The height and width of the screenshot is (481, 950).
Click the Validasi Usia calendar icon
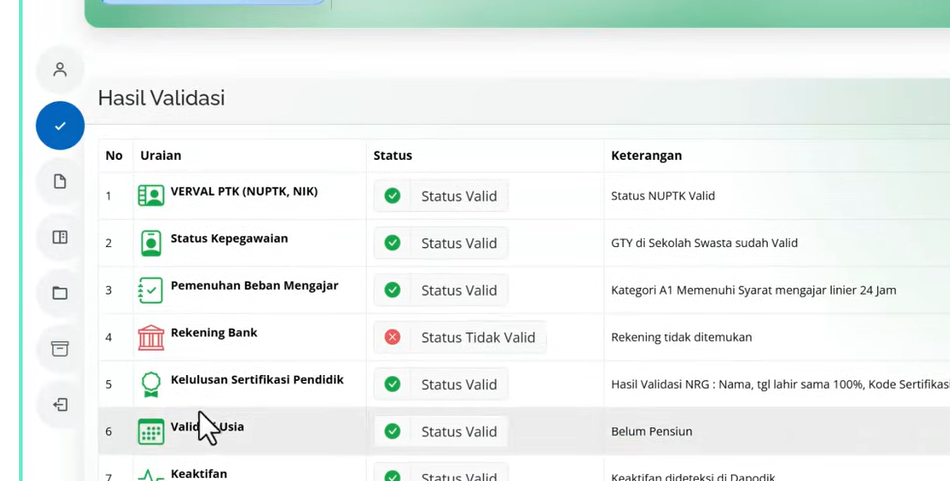pyautogui.click(x=151, y=431)
